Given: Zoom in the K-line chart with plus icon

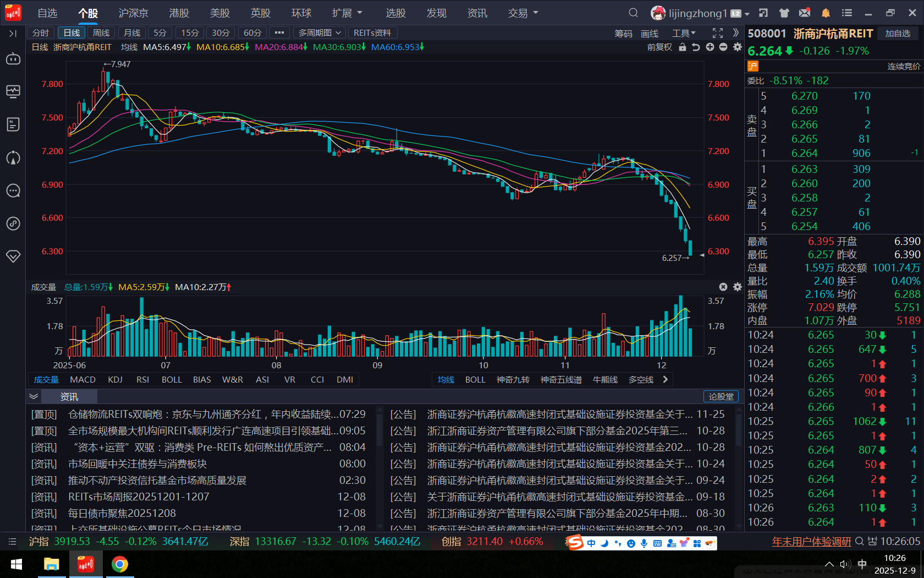Looking at the screenshot, I should [710, 47].
